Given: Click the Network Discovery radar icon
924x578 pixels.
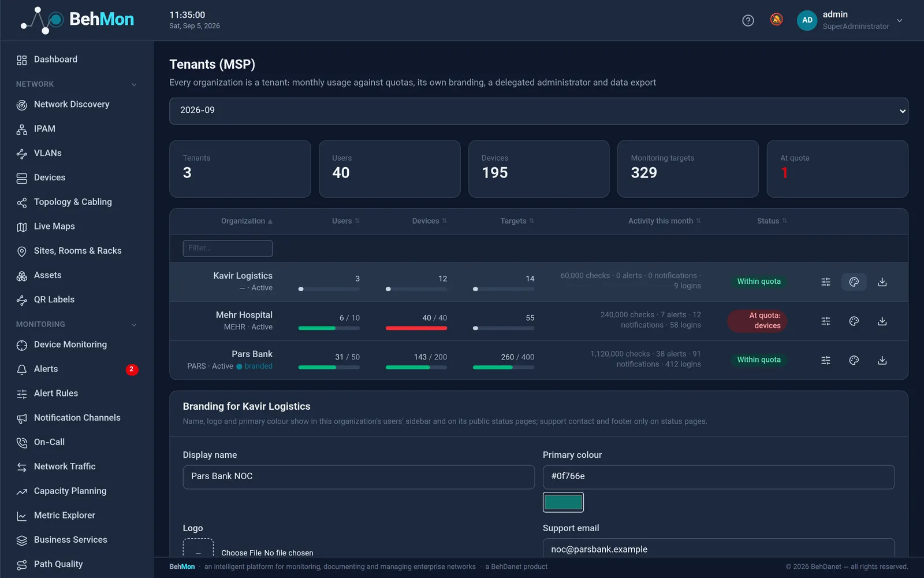Looking at the screenshot, I should 22,105.
